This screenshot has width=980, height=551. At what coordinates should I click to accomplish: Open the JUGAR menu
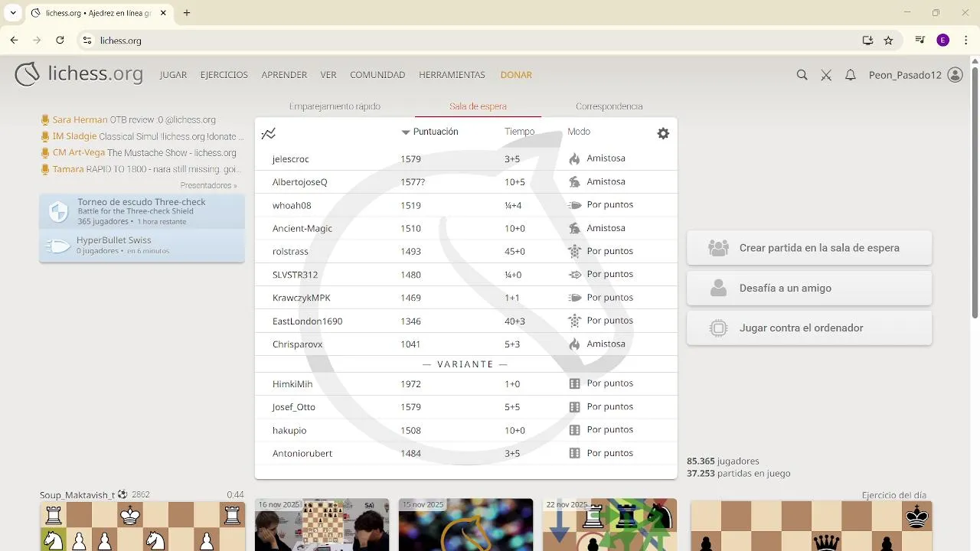coord(173,75)
